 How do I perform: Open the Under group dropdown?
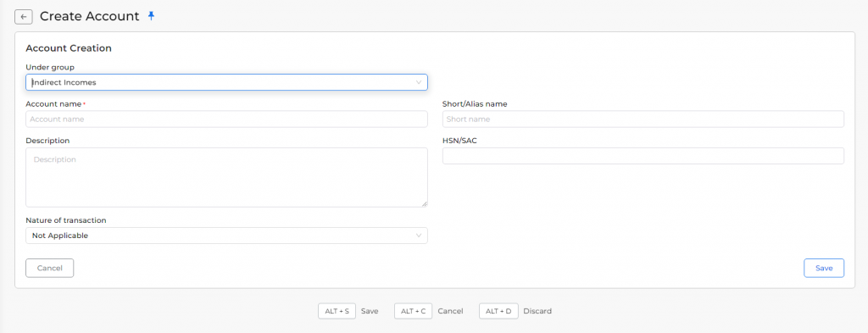(x=226, y=82)
